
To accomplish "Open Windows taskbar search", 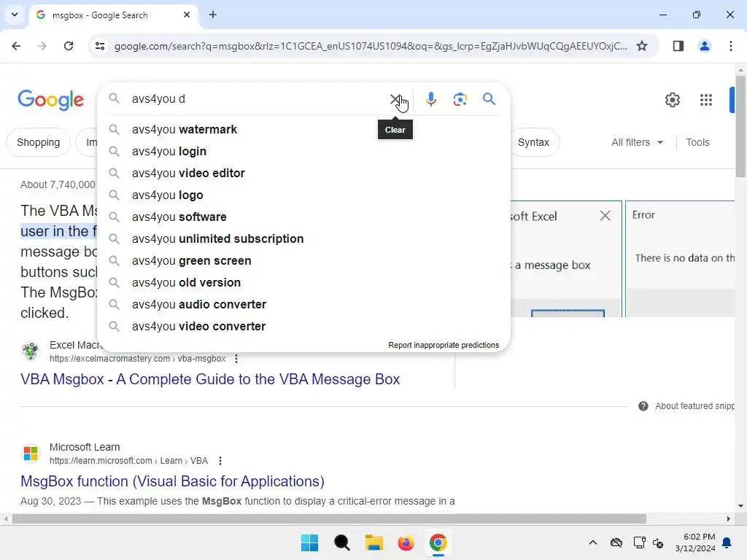I will (x=342, y=542).
